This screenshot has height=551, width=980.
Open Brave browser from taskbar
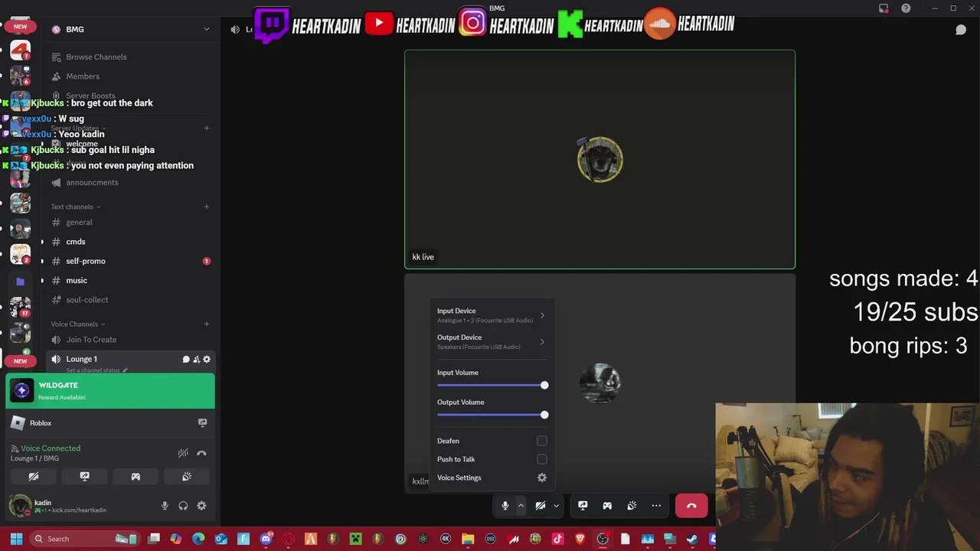pos(580,539)
